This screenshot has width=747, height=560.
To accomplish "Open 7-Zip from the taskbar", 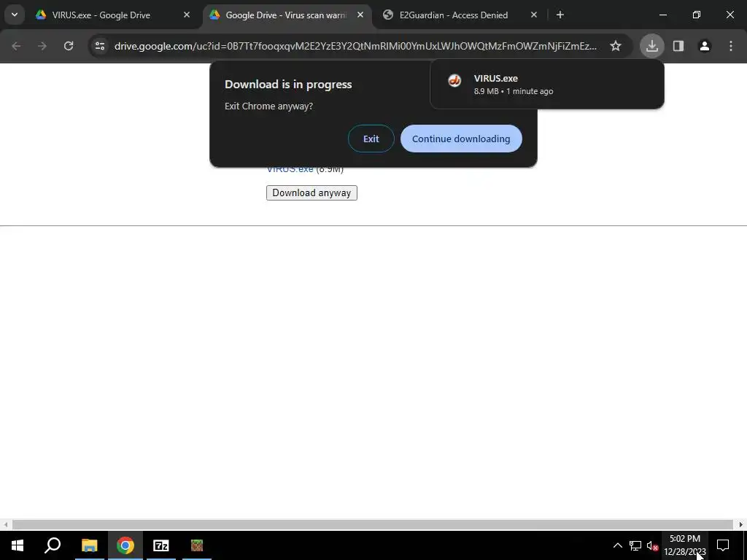I will (161, 545).
